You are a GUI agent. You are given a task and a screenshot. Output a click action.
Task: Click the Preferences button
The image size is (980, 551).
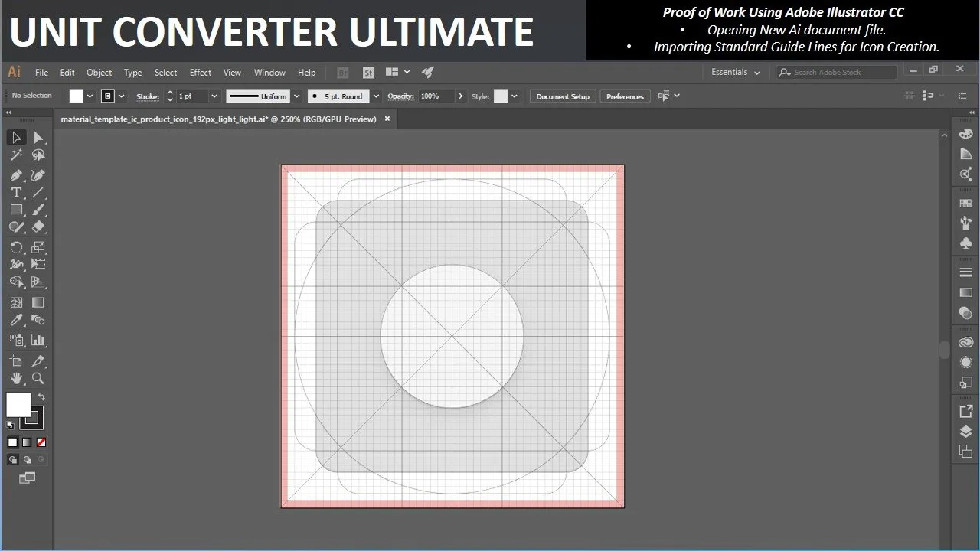626,96
